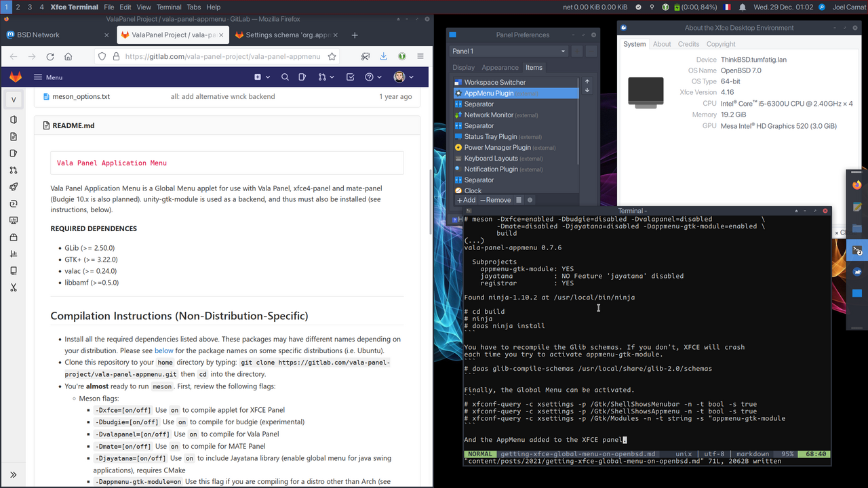Click the clock showing Wed. 29 Dec.
This screenshot has height=488, width=868.
[x=783, y=7]
